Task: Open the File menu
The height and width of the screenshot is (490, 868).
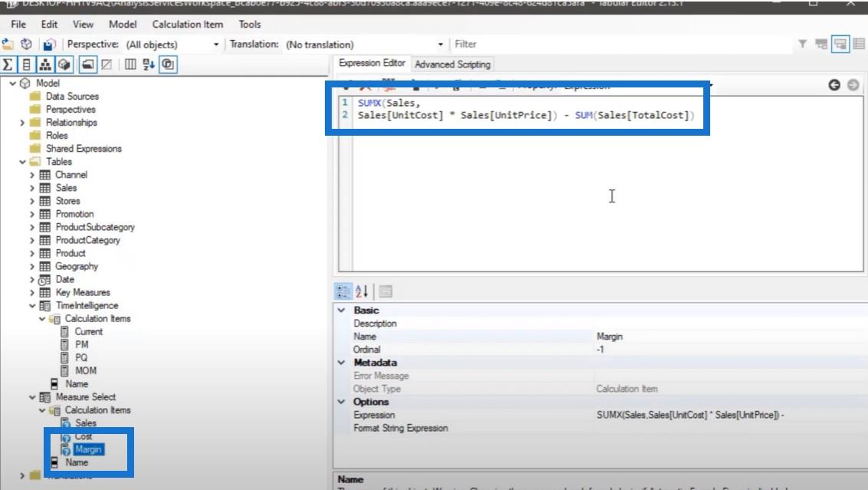Action: click(x=18, y=25)
